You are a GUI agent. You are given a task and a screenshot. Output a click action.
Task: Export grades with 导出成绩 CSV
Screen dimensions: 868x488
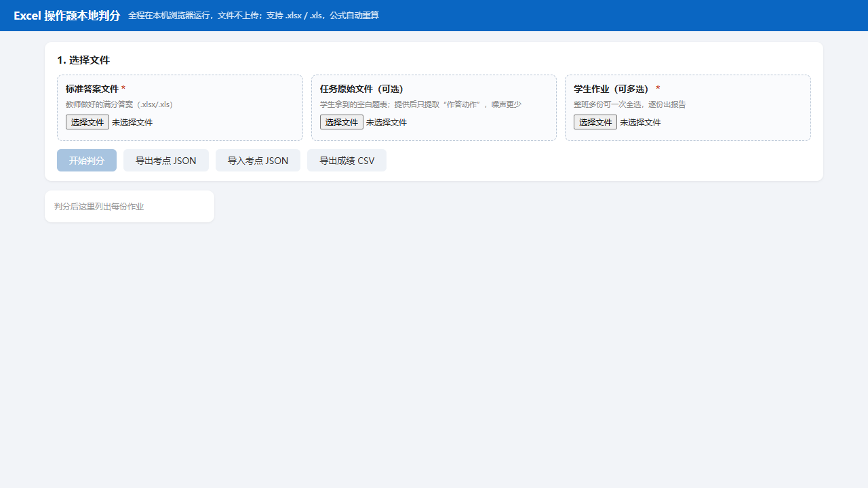coord(347,161)
